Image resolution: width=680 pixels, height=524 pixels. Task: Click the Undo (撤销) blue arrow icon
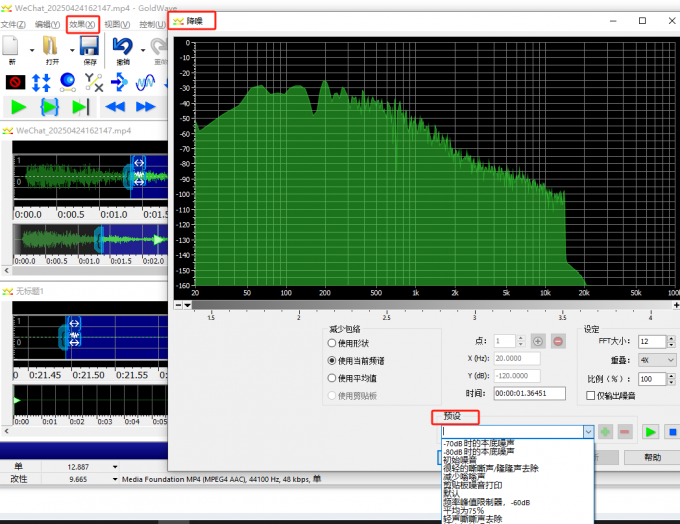click(x=122, y=46)
